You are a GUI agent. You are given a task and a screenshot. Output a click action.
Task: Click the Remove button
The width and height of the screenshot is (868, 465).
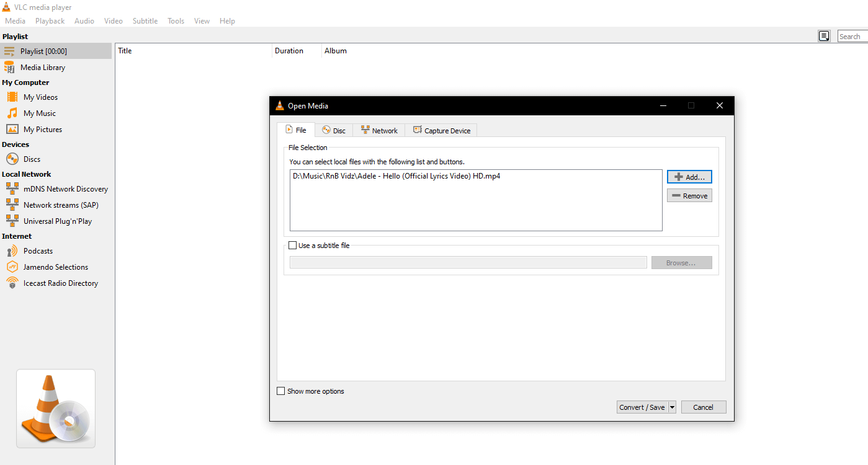(x=689, y=195)
